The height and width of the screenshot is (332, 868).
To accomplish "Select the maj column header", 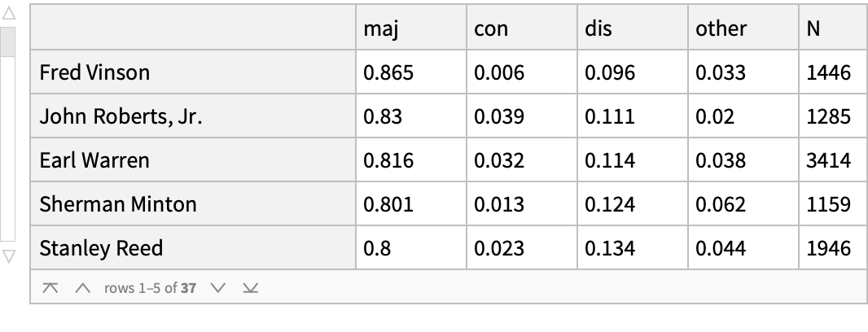I will coord(410,28).
